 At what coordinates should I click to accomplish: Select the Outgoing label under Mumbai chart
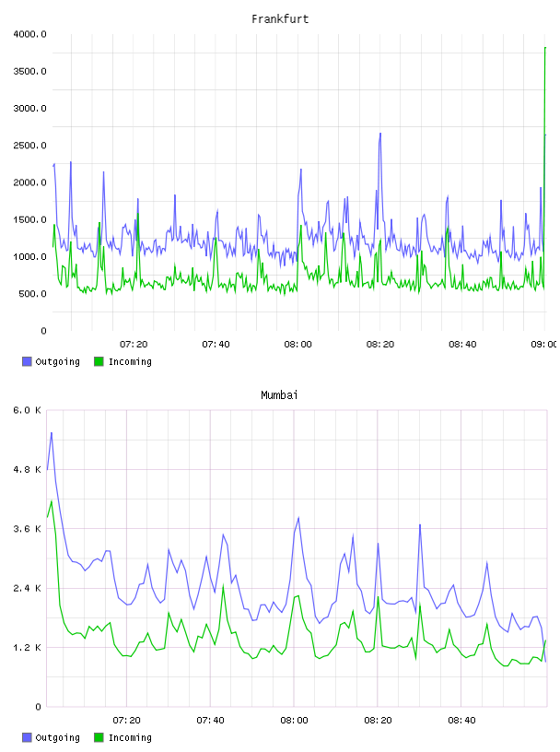pyautogui.click(x=57, y=737)
